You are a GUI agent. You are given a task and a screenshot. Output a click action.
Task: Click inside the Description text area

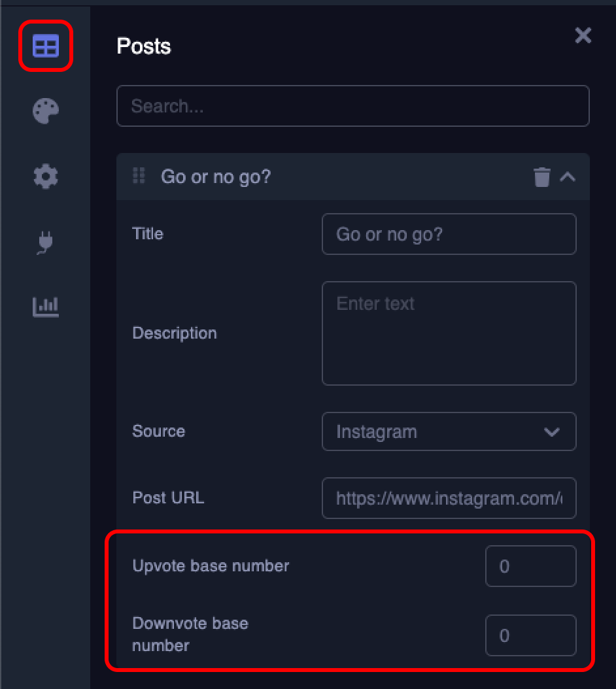point(449,333)
